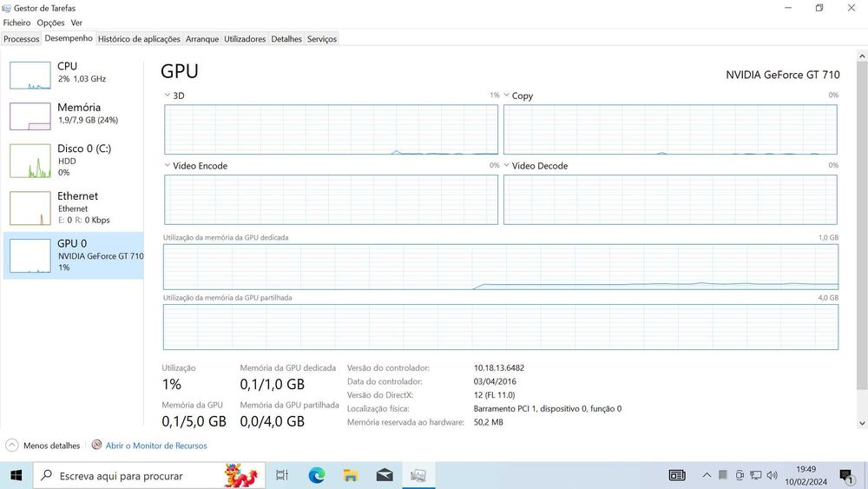Screen dimensions: 868x489
Task: Open the Copy engine graph dropdown
Action: [507, 96]
